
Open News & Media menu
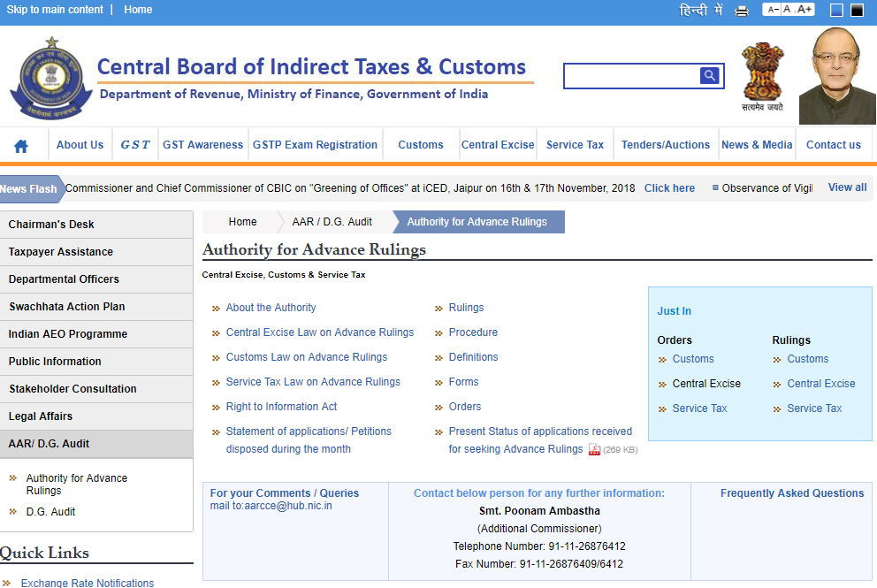point(757,145)
